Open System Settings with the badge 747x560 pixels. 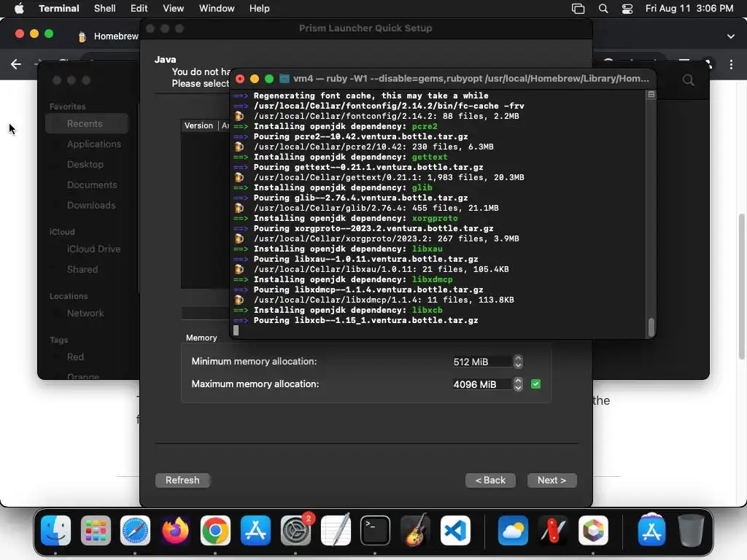(x=295, y=531)
